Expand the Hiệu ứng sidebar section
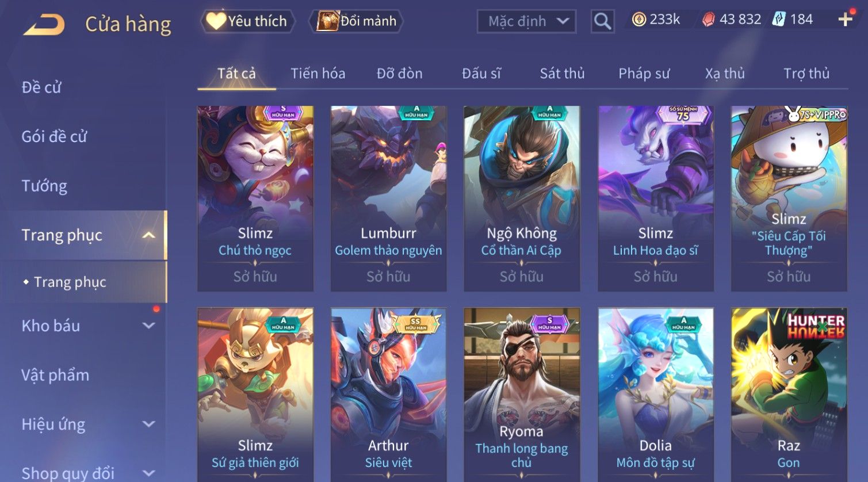The height and width of the screenshot is (482, 868). click(x=148, y=424)
